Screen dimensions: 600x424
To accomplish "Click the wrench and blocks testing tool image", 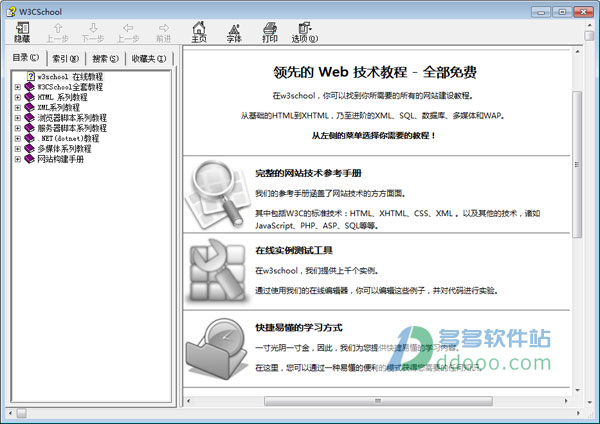I will [217, 271].
